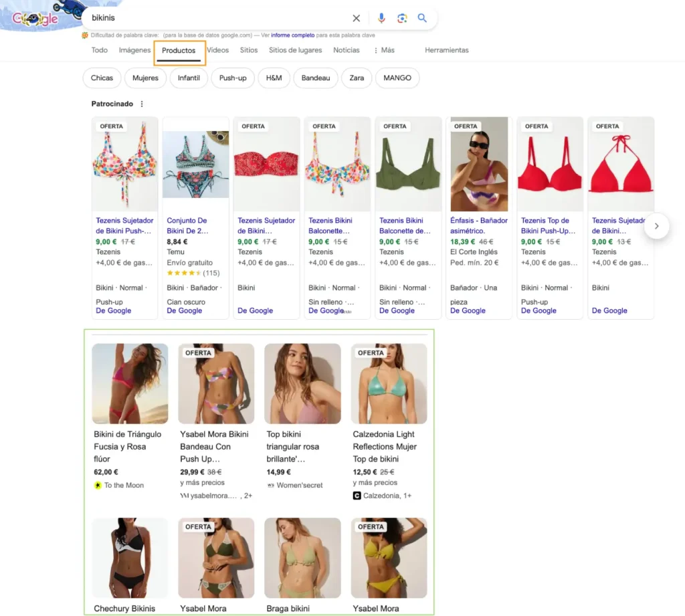Select the Productos tab
The width and height of the screenshot is (685, 616).
tap(179, 51)
